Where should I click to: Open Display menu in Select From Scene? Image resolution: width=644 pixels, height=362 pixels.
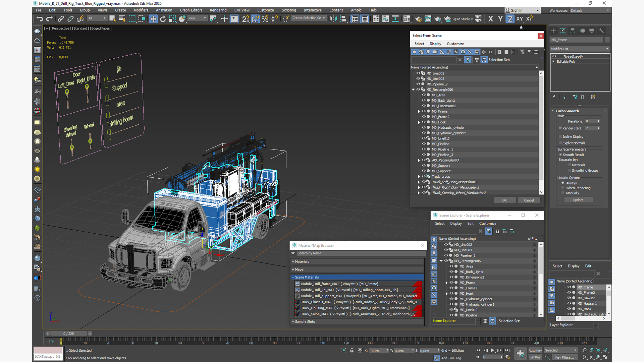pyautogui.click(x=435, y=44)
